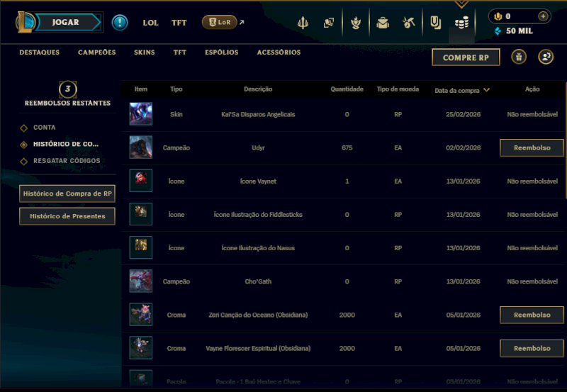
Task: Click the Kai'Sa skin thumbnail
Action: [x=140, y=114]
